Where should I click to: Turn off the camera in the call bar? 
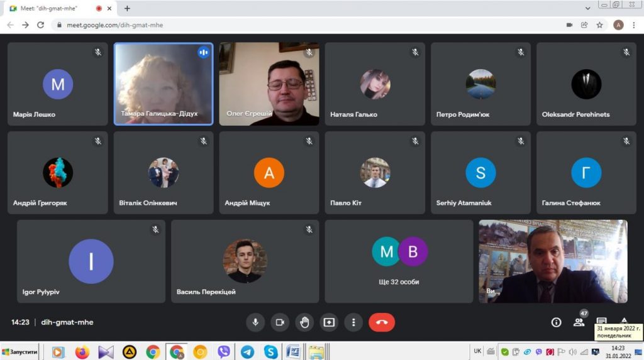coord(280,322)
